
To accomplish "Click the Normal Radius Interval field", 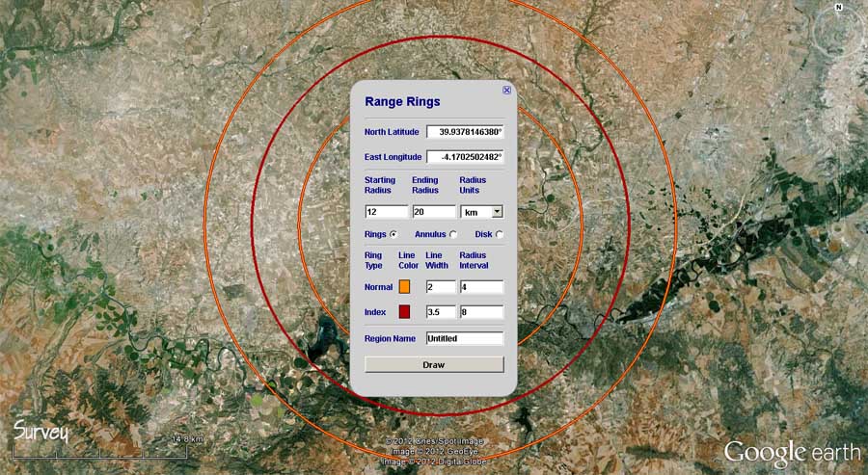I will click(481, 287).
